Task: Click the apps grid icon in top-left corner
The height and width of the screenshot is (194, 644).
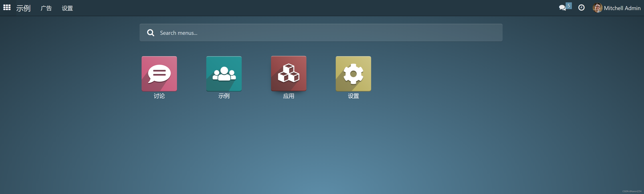Action: 7,8
